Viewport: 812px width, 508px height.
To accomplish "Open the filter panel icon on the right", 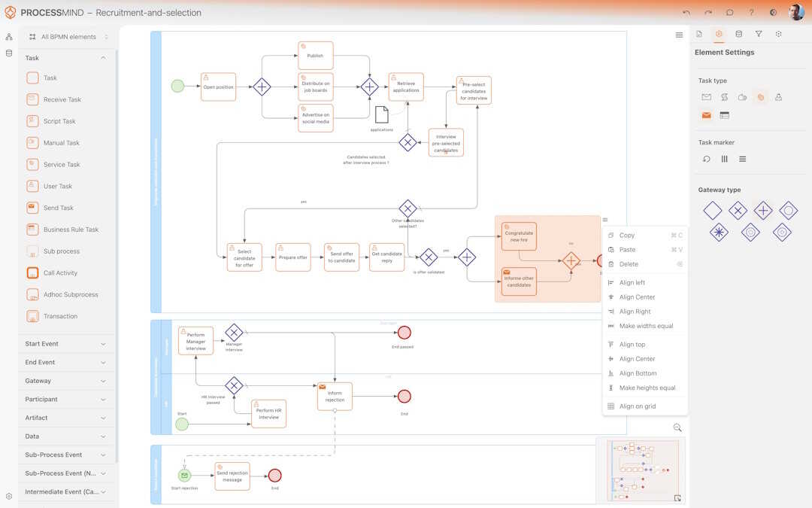I will click(759, 33).
